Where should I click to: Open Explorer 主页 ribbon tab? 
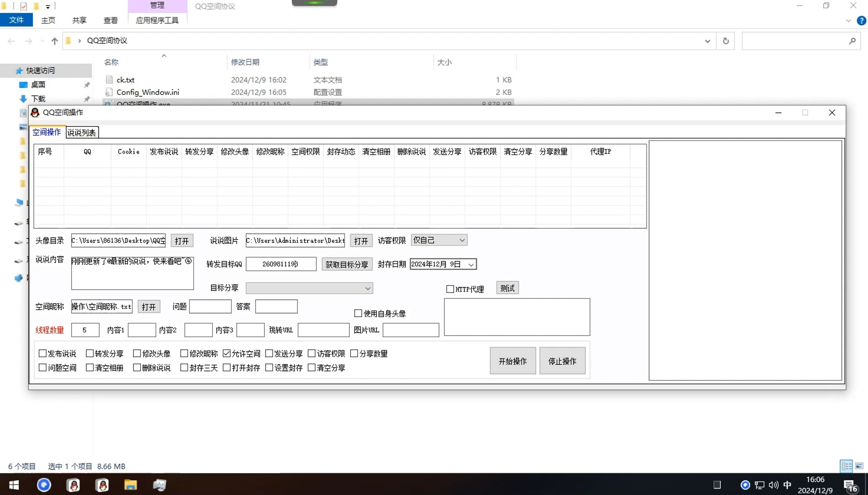click(x=48, y=20)
